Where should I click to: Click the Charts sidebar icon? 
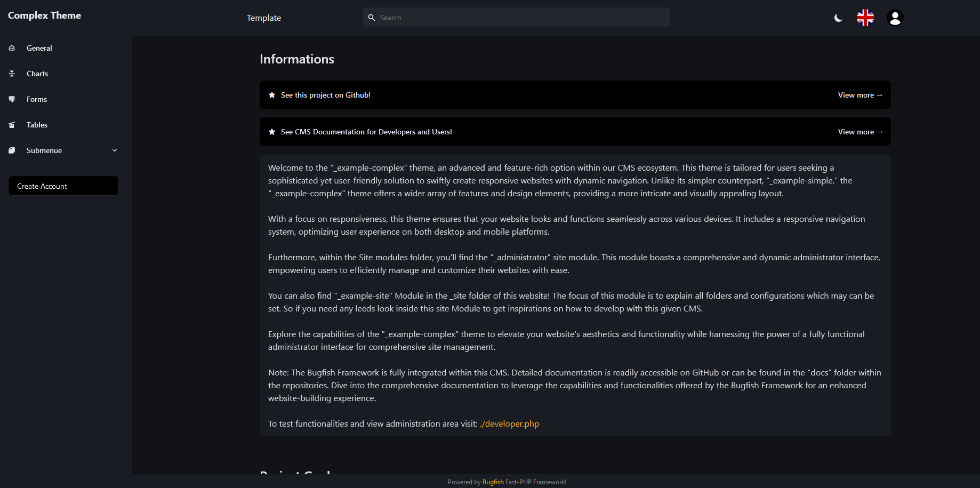(x=12, y=74)
